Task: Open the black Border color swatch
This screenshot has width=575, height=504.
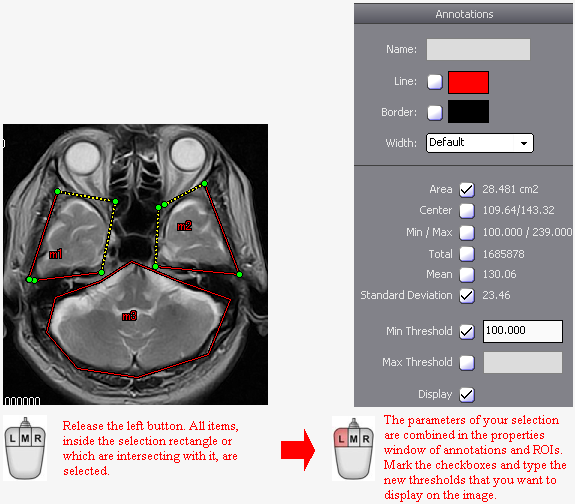Action: 468,112
